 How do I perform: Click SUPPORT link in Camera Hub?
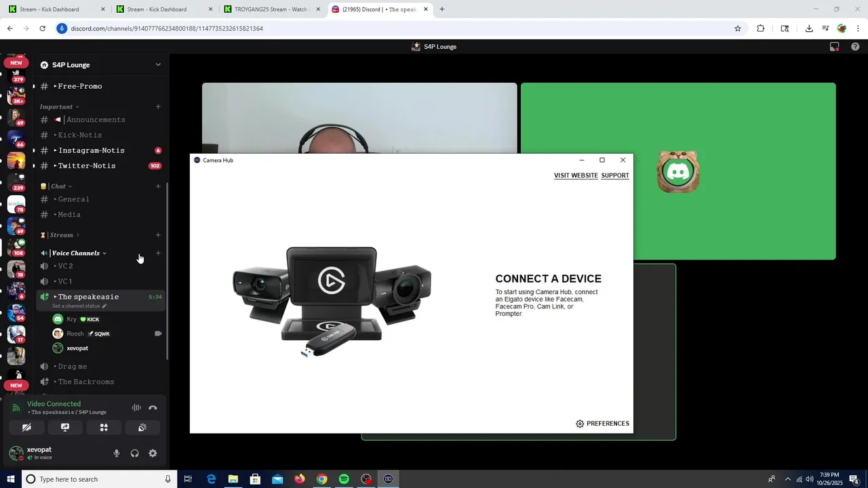(615, 176)
